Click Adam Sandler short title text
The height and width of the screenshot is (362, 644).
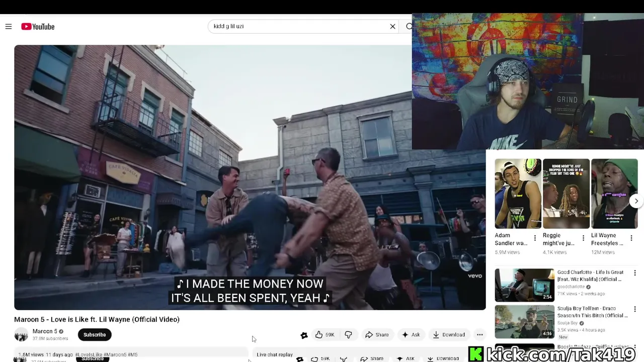[511, 239]
